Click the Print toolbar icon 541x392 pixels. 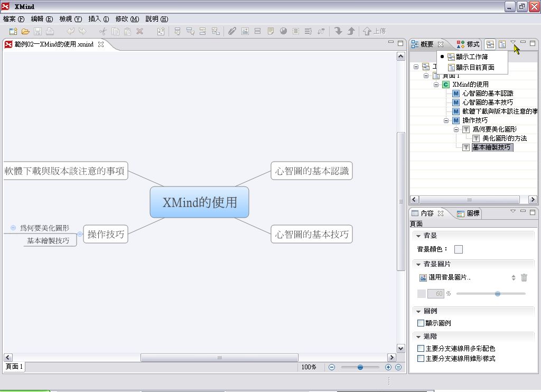pyautogui.click(x=50, y=31)
